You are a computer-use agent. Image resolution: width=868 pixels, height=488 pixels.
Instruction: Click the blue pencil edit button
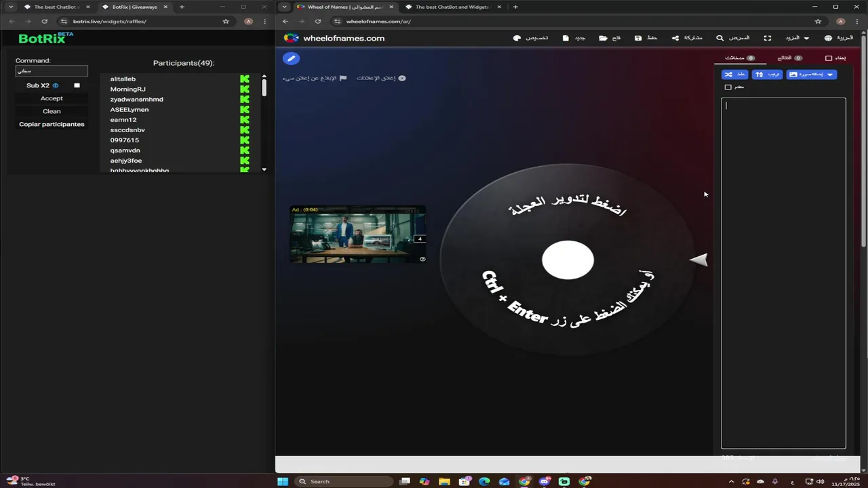291,58
